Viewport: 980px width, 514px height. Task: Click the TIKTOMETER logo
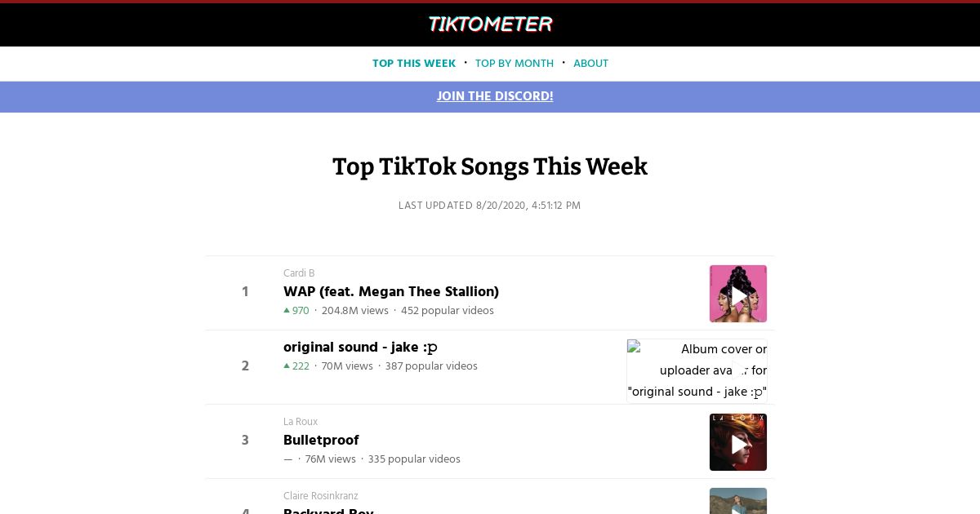tap(490, 24)
